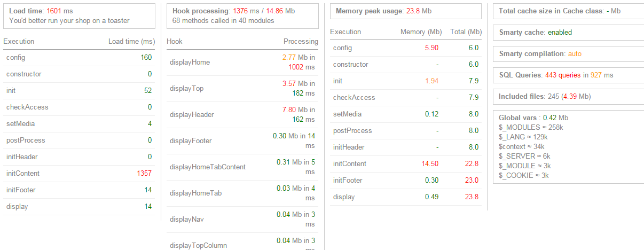Click the Load time summary box

pos(80,16)
